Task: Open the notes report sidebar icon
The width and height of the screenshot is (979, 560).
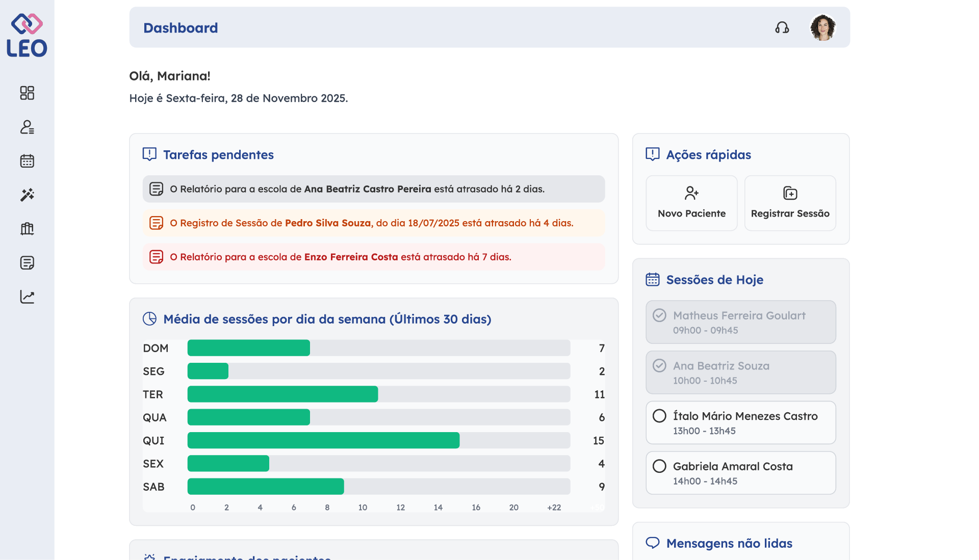Action: [x=27, y=263]
